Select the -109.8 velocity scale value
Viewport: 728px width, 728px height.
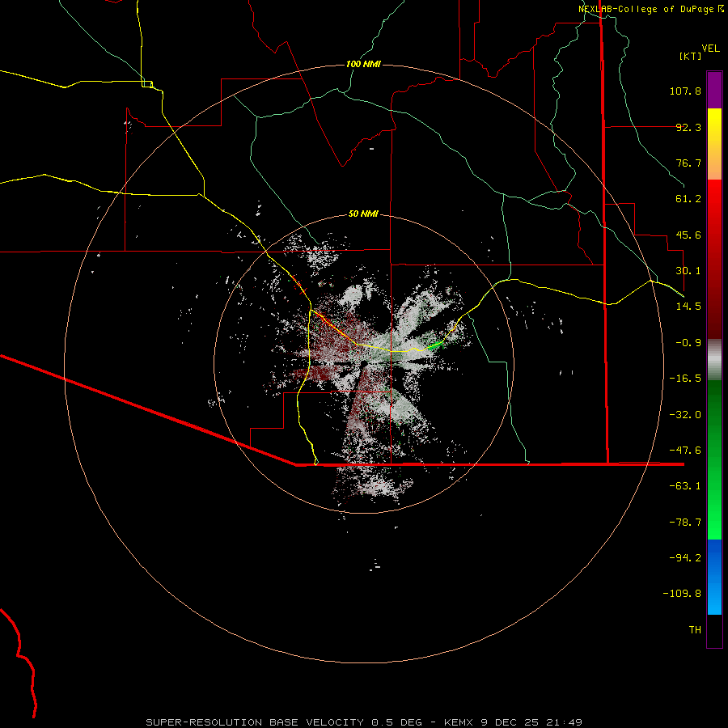682,594
